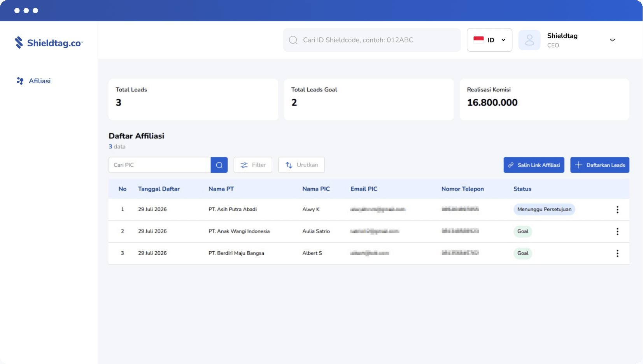Click the Indonesian flag icon

(478, 40)
